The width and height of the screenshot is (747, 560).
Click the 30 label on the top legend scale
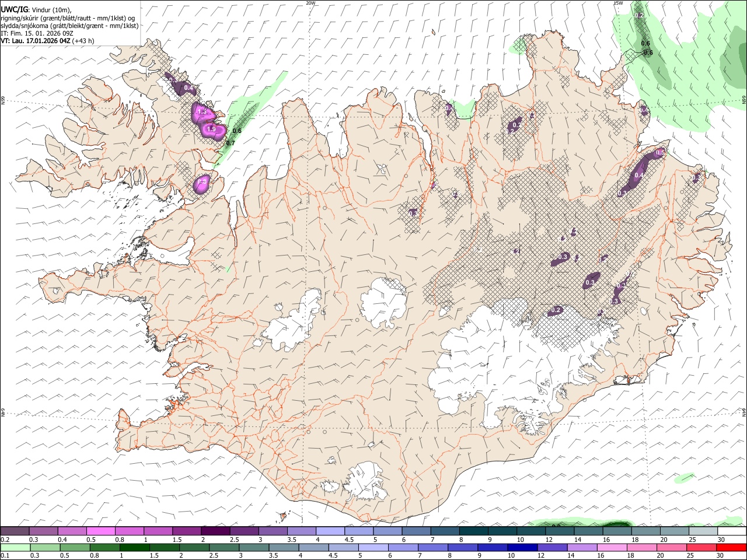pos(721,540)
